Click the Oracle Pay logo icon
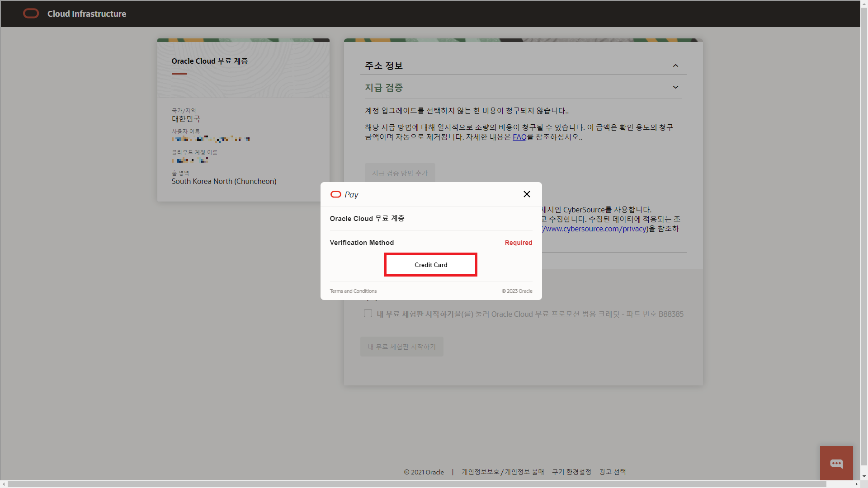Viewport: 868px width, 488px height. coord(336,194)
